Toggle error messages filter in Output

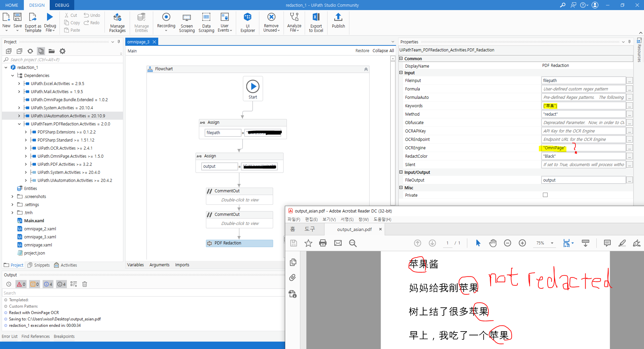21,284
